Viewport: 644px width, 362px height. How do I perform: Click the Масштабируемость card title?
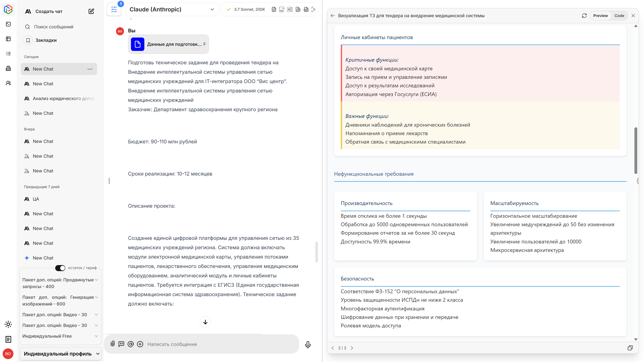click(x=514, y=203)
